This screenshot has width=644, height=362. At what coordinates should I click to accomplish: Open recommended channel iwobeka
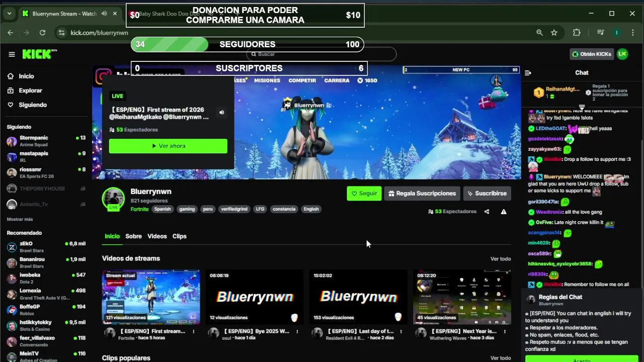[46, 278]
